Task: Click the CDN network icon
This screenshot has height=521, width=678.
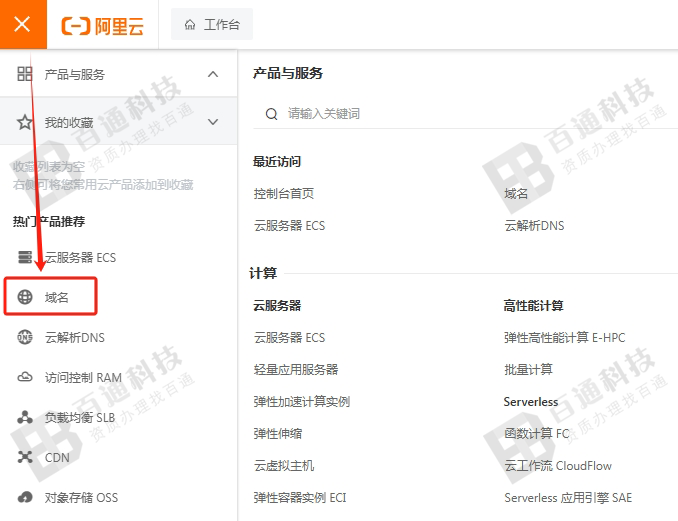Action: [x=25, y=457]
